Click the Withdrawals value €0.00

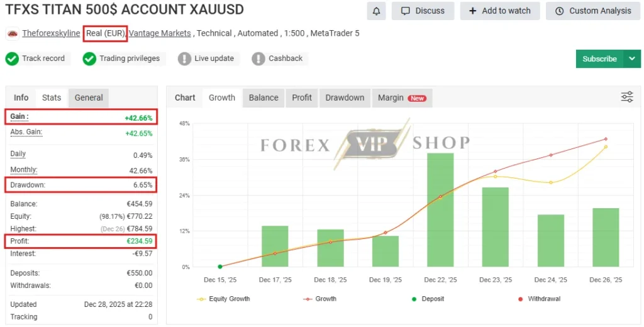143,285
